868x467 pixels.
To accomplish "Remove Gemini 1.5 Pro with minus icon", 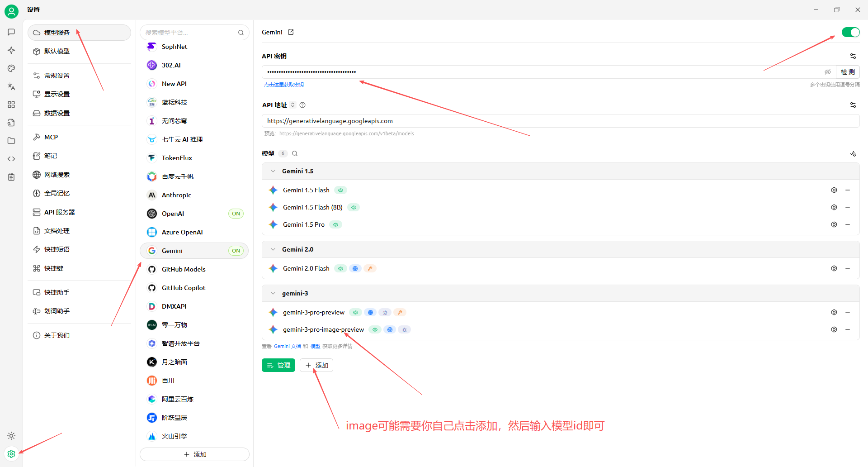I will (x=848, y=224).
